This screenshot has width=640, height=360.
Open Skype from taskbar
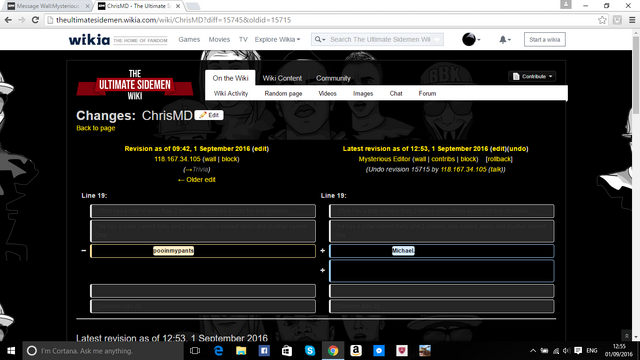[310, 351]
